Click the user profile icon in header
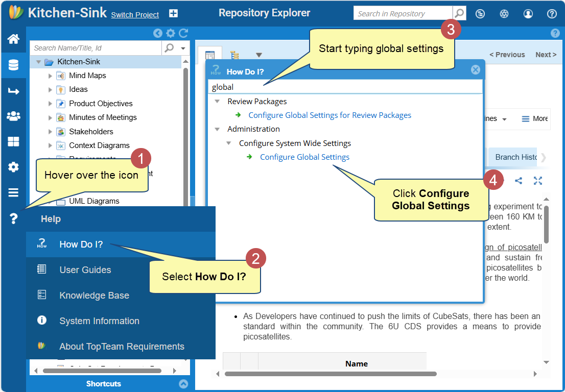 (x=528, y=14)
